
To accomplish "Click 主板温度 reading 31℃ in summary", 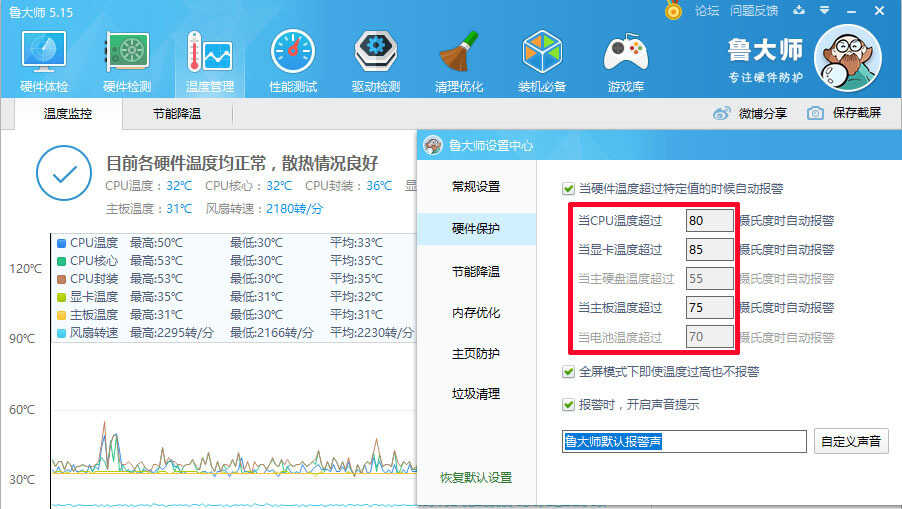I will point(179,209).
